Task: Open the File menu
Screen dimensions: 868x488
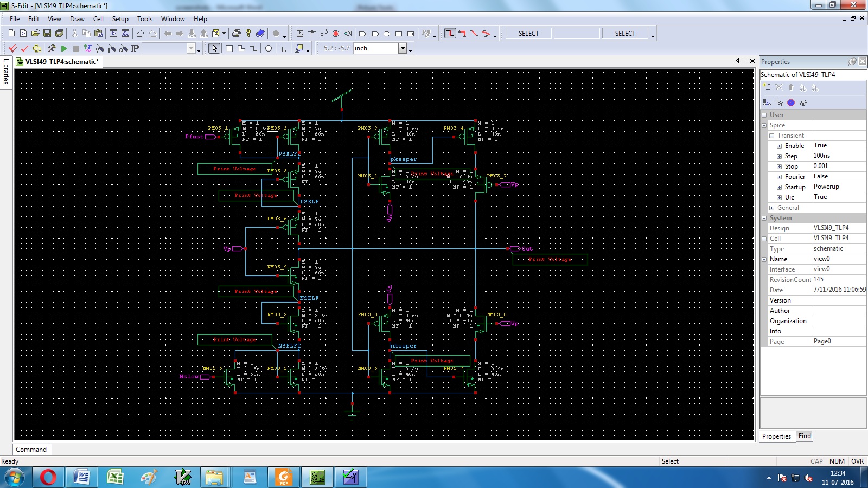Action: (15, 19)
